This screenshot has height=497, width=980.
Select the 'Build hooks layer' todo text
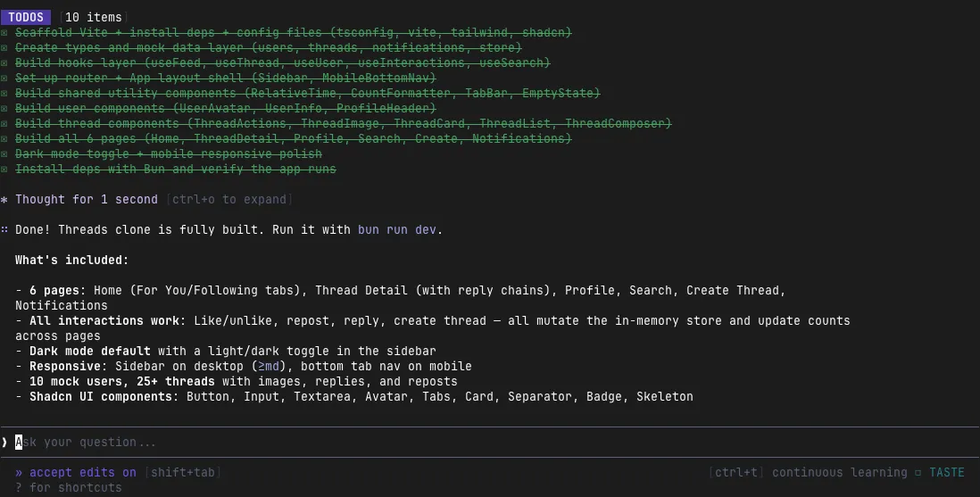283,62
